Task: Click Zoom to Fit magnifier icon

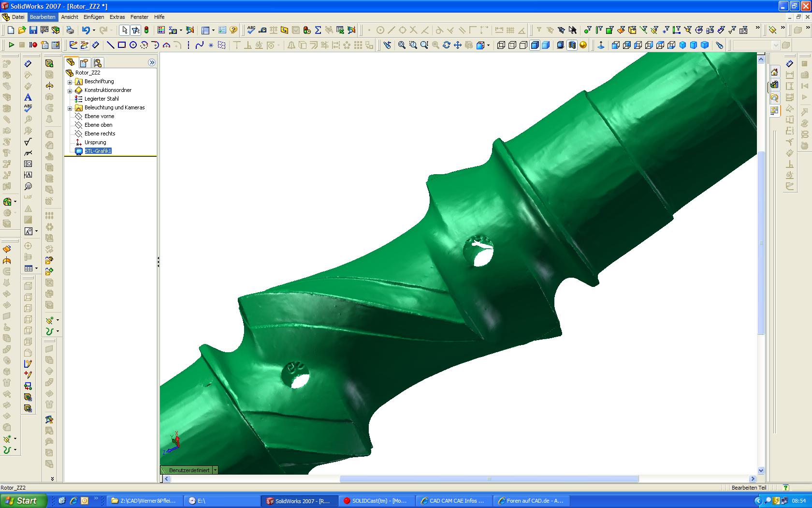Action: coord(402,45)
